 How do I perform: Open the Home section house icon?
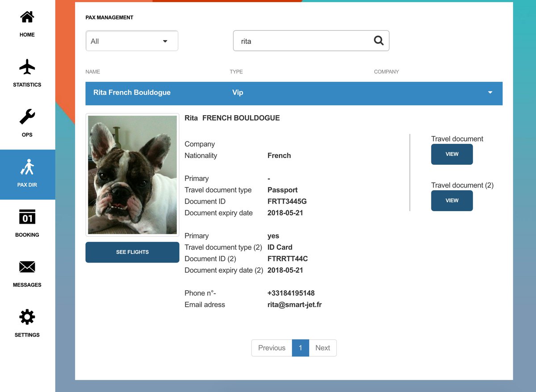27,17
